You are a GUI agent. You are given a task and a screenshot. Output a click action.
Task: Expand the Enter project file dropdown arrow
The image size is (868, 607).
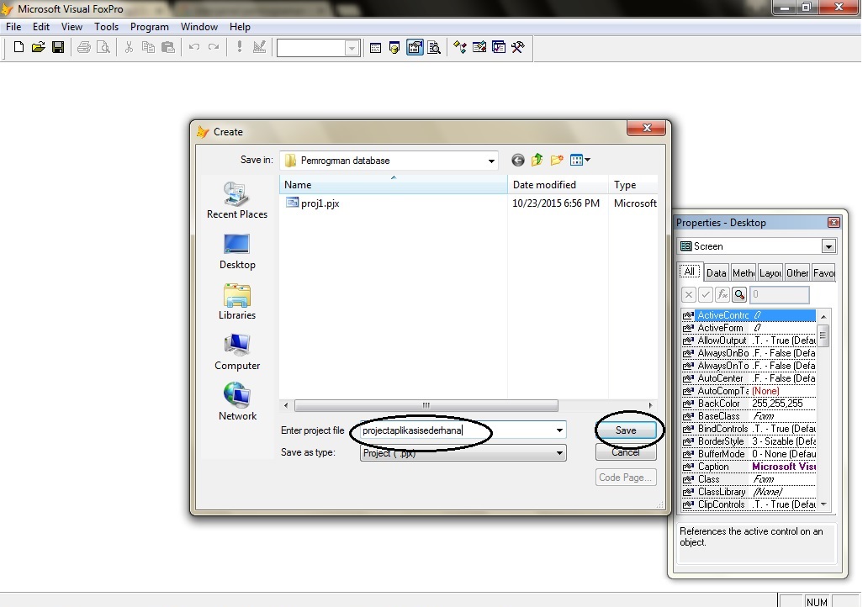click(x=559, y=430)
